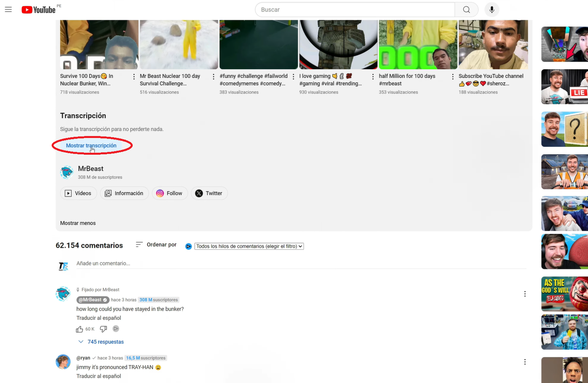Open the comment threads filter dropdown
This screenshot has width=588, height=383.
pyautogui.click(x=249, y=246)
